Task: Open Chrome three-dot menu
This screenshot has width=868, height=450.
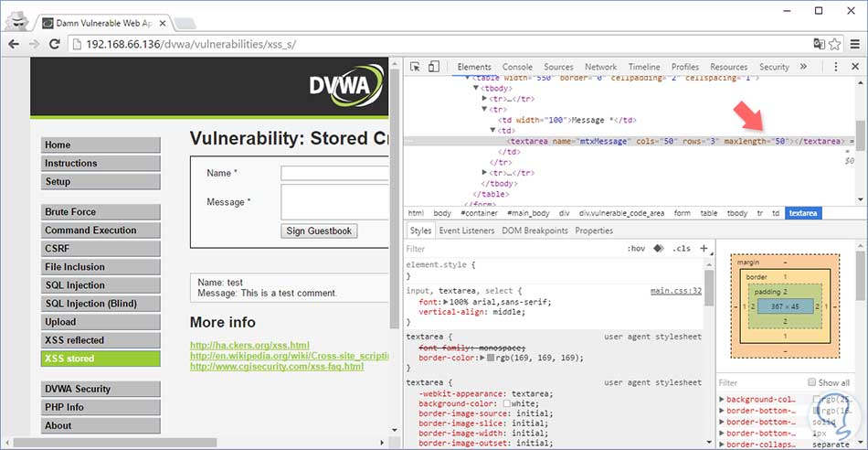Action: click(853, 44)
